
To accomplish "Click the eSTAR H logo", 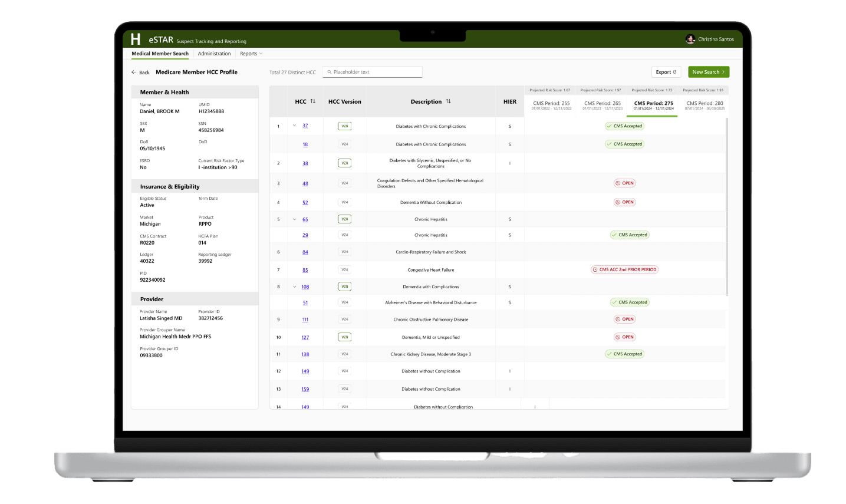I will pos(136,39).
